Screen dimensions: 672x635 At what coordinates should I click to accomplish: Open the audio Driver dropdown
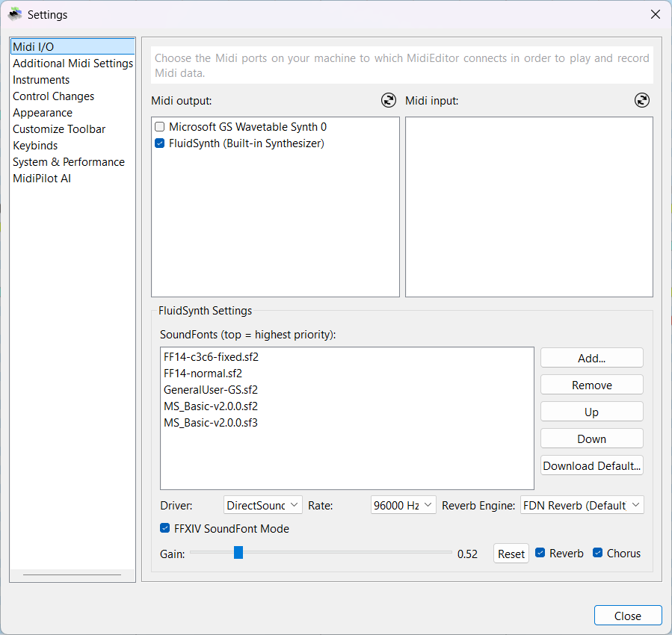click(262, 504)
